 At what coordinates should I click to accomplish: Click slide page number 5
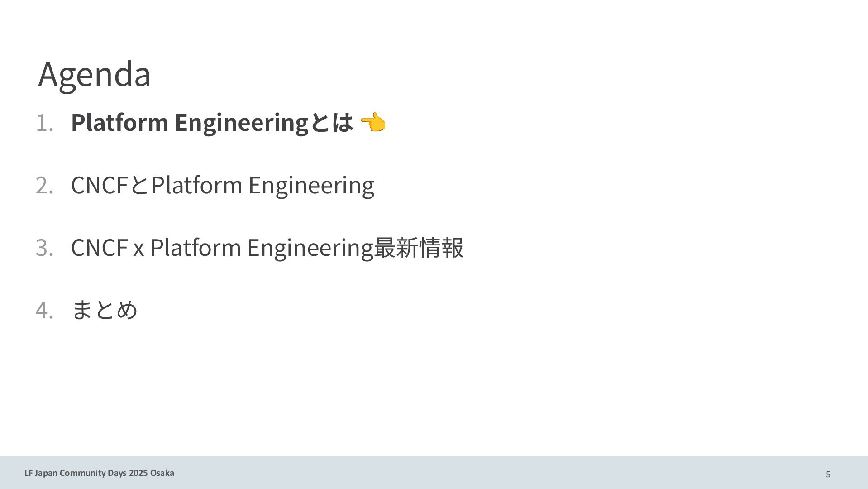click(828, 474)
